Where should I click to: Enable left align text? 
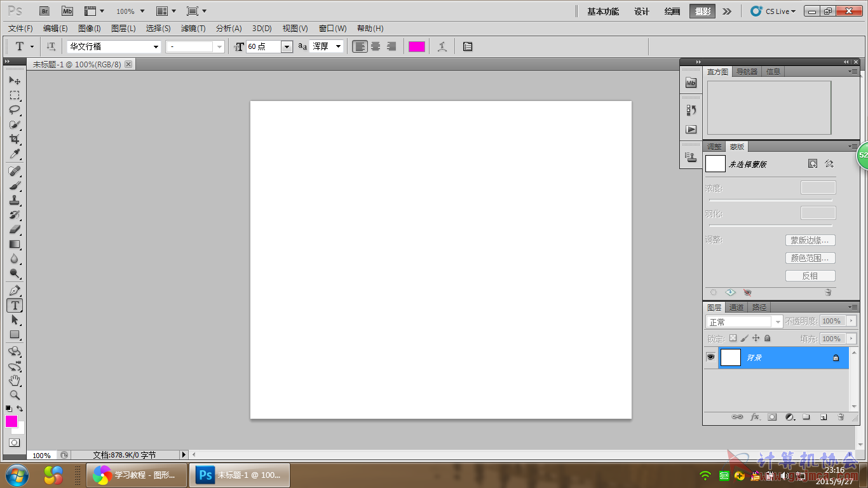pyautogui.click(x=360, y=46)
